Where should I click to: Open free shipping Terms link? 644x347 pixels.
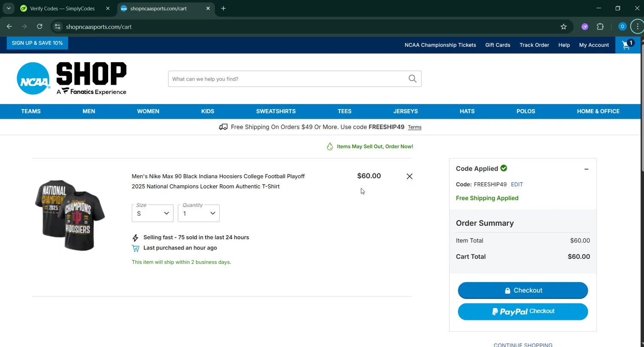pos(415,127)
